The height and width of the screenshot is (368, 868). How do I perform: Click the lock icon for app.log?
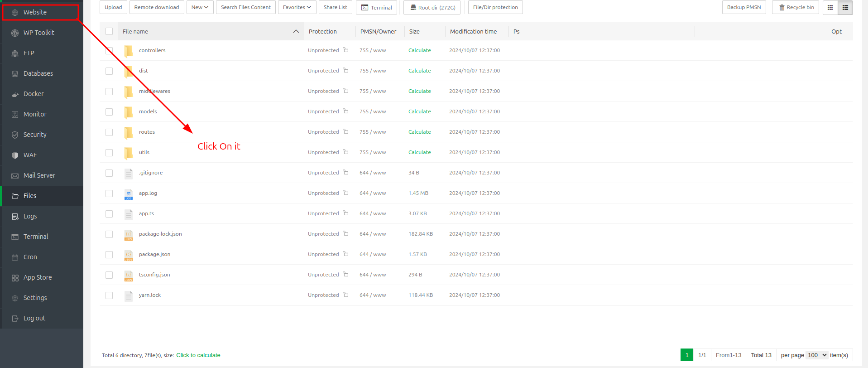point(345,193)
